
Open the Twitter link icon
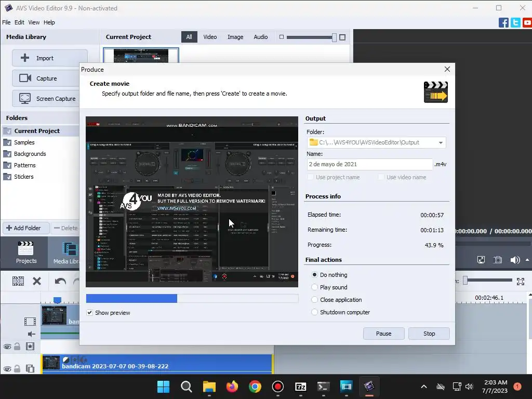515,23
